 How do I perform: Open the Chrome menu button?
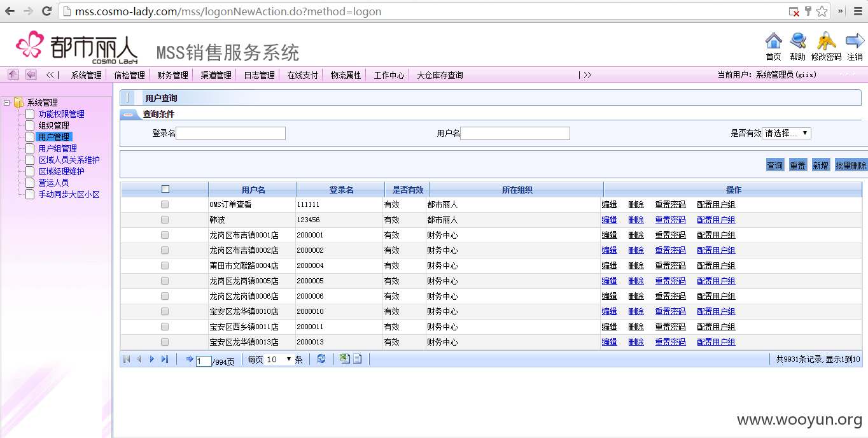(857, 11)
